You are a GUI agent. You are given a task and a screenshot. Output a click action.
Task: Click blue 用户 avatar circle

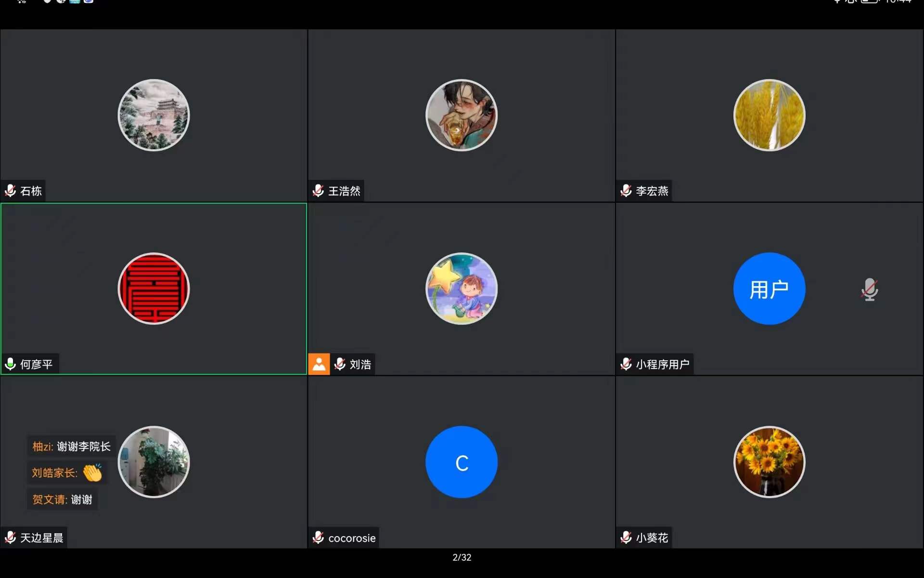click(769, 289)
